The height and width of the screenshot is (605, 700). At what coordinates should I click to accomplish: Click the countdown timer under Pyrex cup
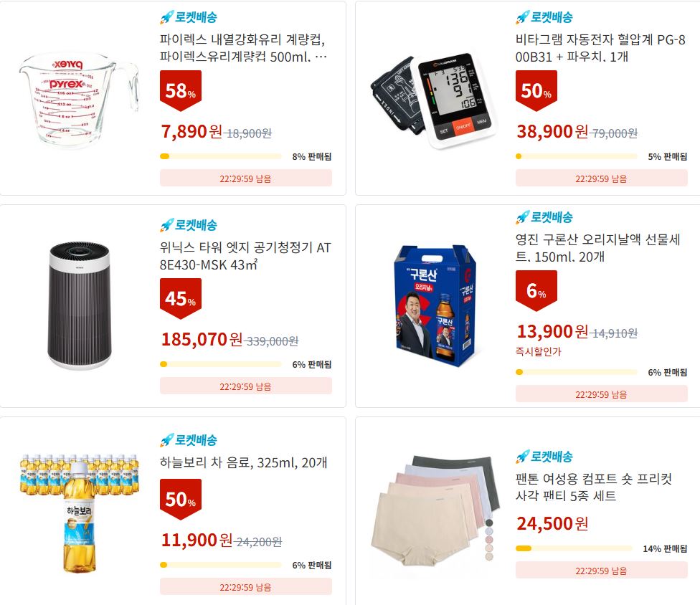coord(245,178)
